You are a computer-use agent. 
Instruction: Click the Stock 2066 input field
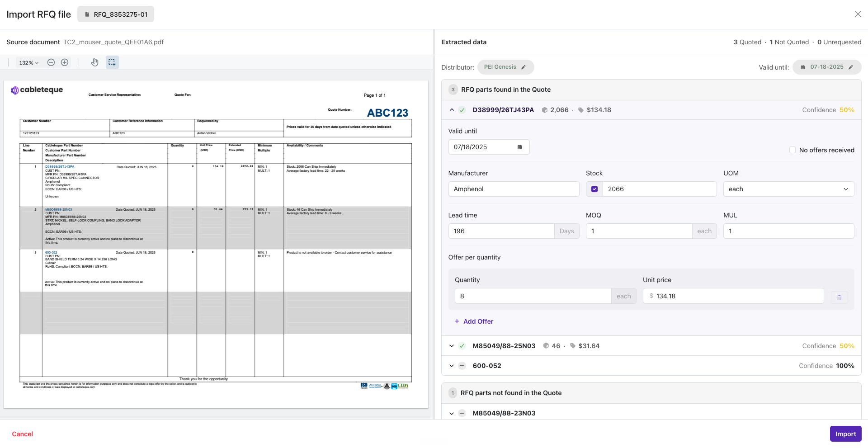point(659,189)
